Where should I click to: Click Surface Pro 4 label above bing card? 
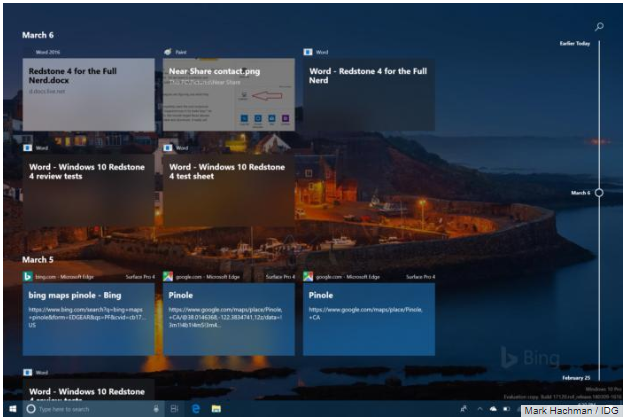coord(140,277)
